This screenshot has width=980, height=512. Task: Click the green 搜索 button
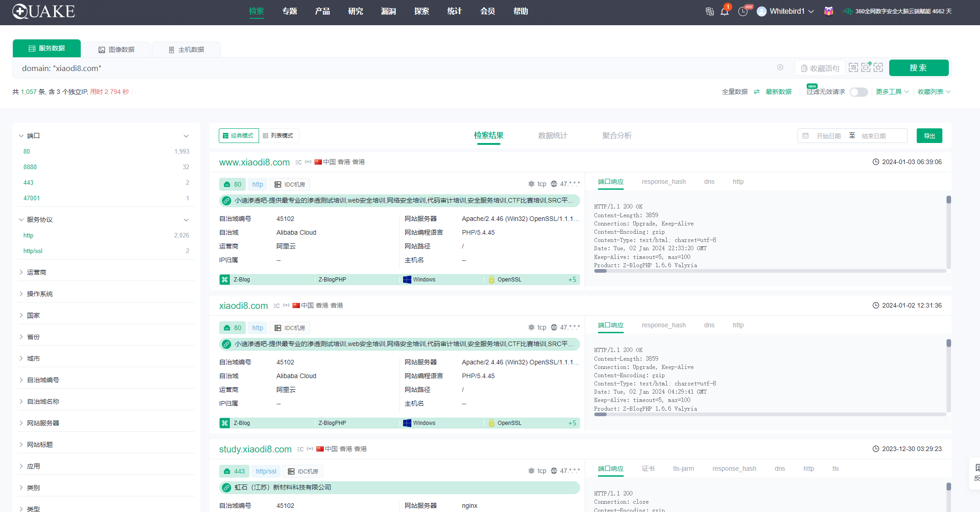(918, 68)
